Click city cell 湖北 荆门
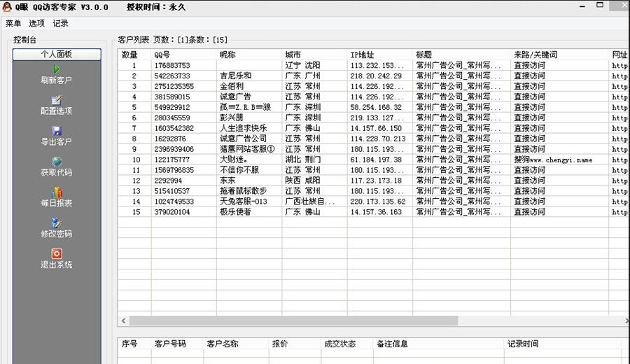Screen dimensions: 630x364 (302, 160)
